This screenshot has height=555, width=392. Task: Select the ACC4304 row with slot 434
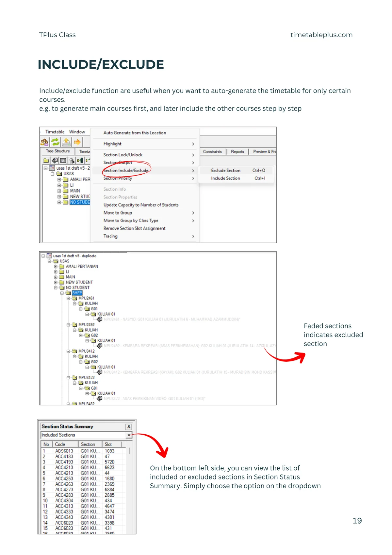pos(83,500)
